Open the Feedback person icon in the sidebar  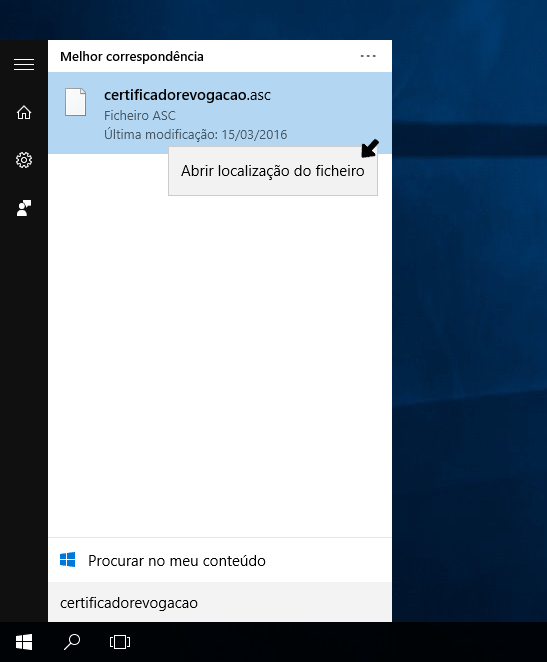tap(24, 208)
